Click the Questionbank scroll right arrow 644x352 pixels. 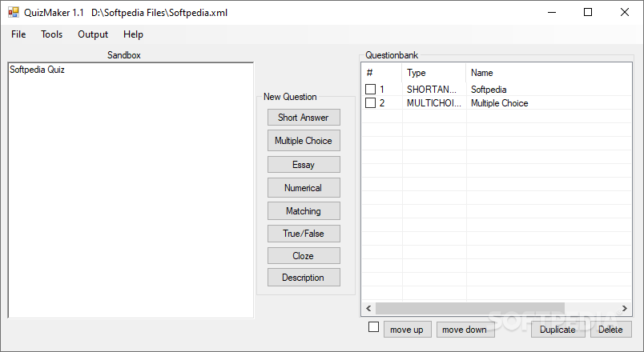coord(625,308)
